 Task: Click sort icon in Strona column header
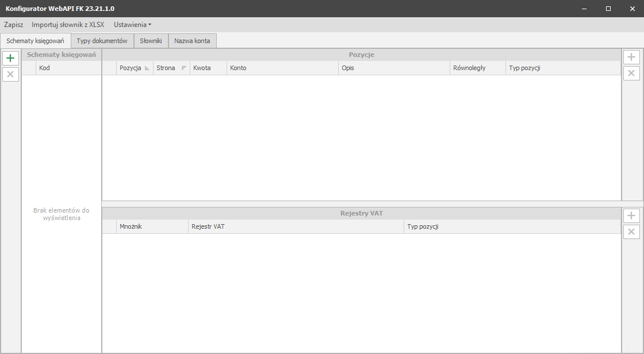coord(183,68)
